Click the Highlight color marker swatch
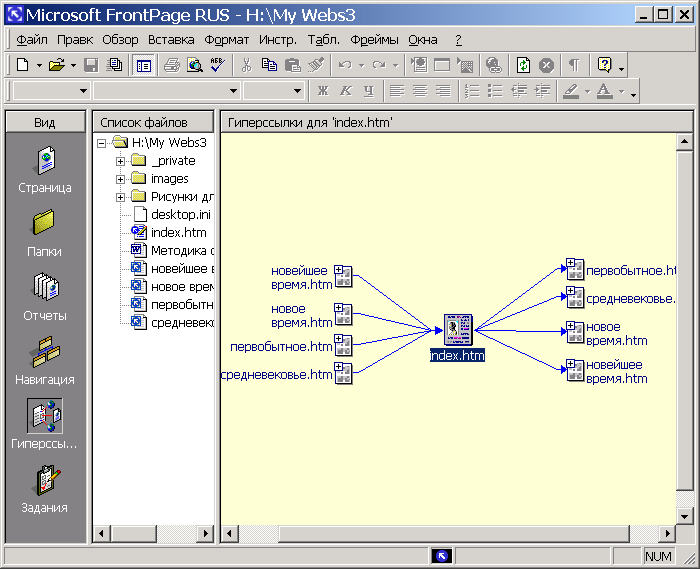Screen dimensions: 700x569 pyautogui.click(x=571, y=91)
